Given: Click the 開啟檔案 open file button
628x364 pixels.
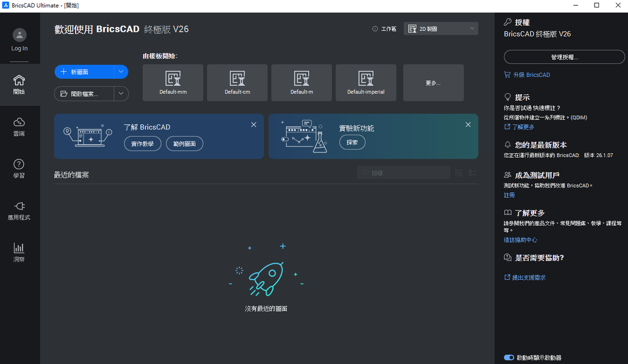Looking at the screenshot, I should pos(84,94).
